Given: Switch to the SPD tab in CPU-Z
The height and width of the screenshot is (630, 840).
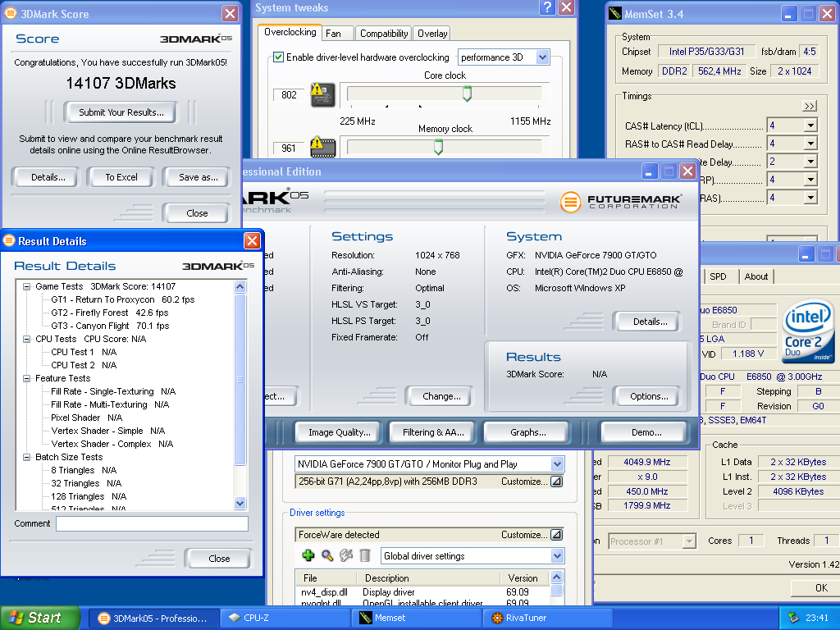Looking at the screenshot, I should [x=719, y=276].
